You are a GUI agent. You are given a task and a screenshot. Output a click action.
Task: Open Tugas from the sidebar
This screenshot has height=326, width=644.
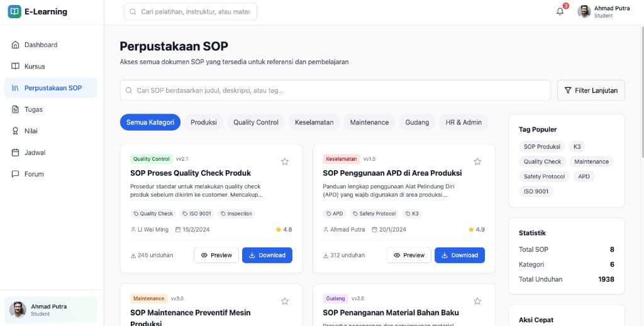click(x=51, y=109)
